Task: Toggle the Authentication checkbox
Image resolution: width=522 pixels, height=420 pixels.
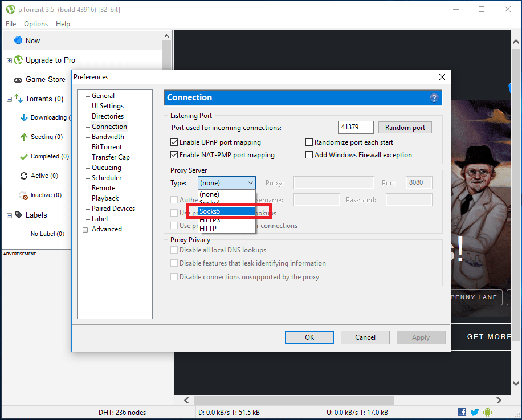Action: 174,199
